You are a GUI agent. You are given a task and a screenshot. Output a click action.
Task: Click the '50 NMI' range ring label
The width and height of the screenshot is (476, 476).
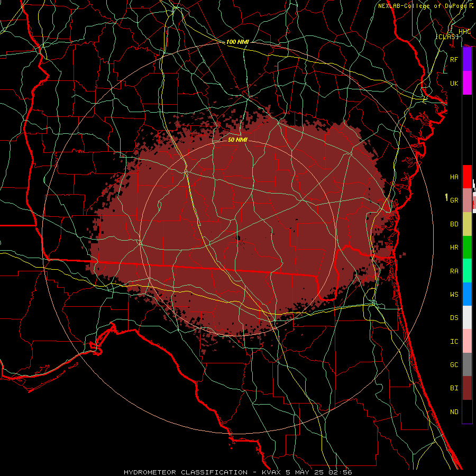point(237,140)
